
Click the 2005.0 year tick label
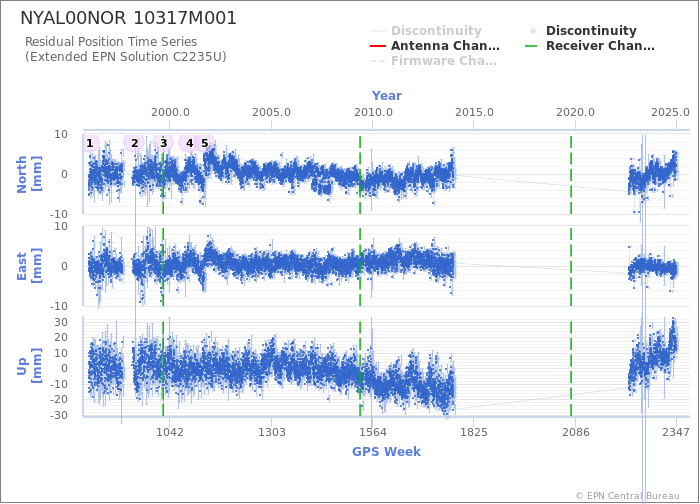pos(271,112)
